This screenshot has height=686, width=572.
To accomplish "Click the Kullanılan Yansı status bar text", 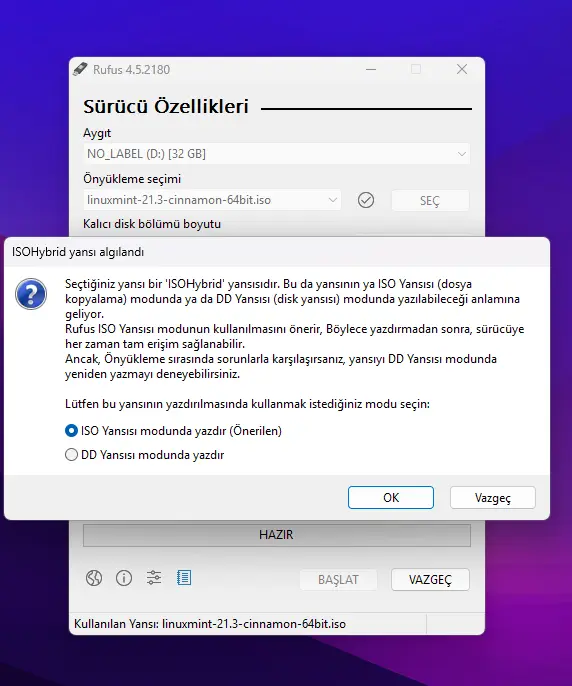I will tap(210, 623).
